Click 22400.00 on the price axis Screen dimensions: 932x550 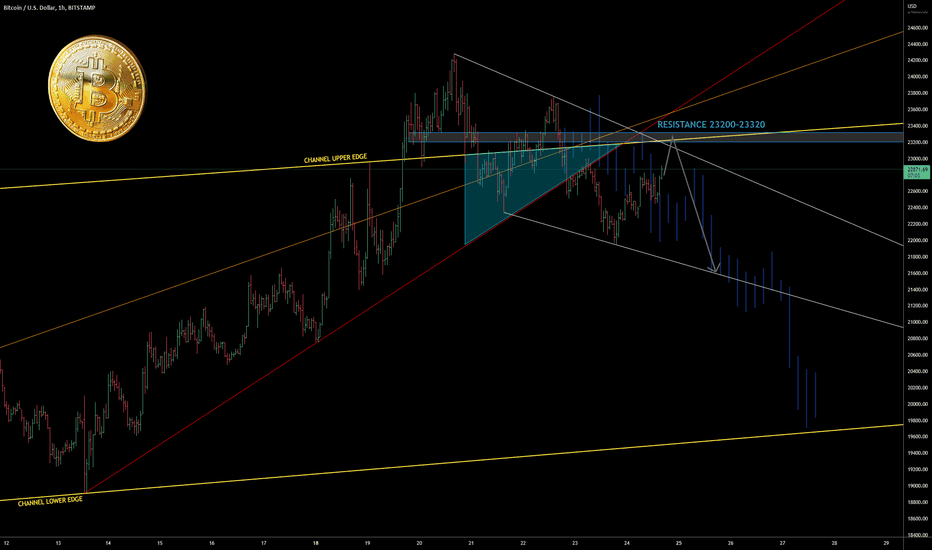(918, 208)
